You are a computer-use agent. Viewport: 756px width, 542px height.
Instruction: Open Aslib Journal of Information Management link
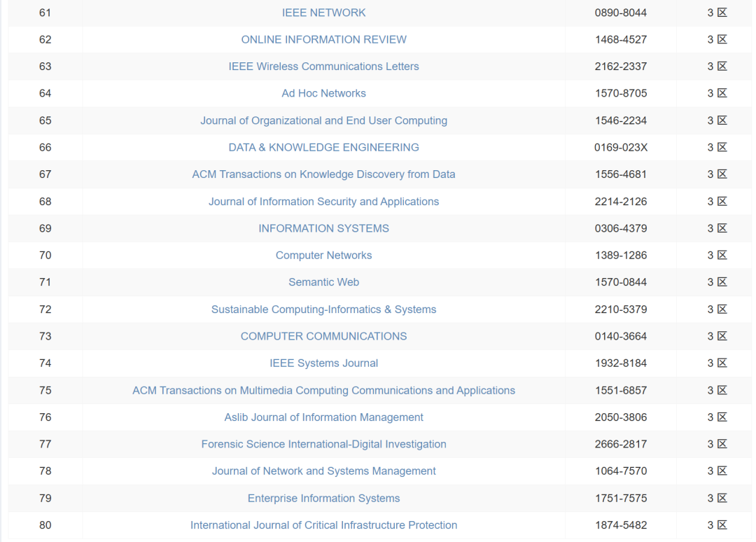click(323, 417)
